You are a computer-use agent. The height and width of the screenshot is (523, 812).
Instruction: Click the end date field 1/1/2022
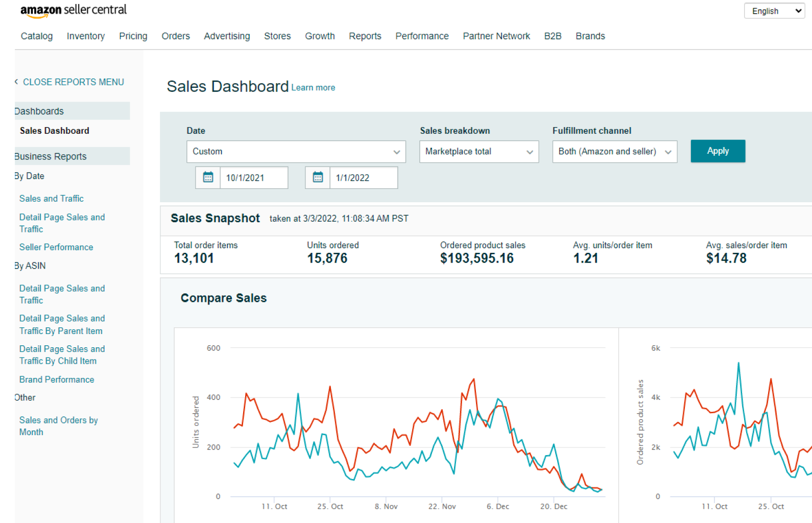(363, 178)
